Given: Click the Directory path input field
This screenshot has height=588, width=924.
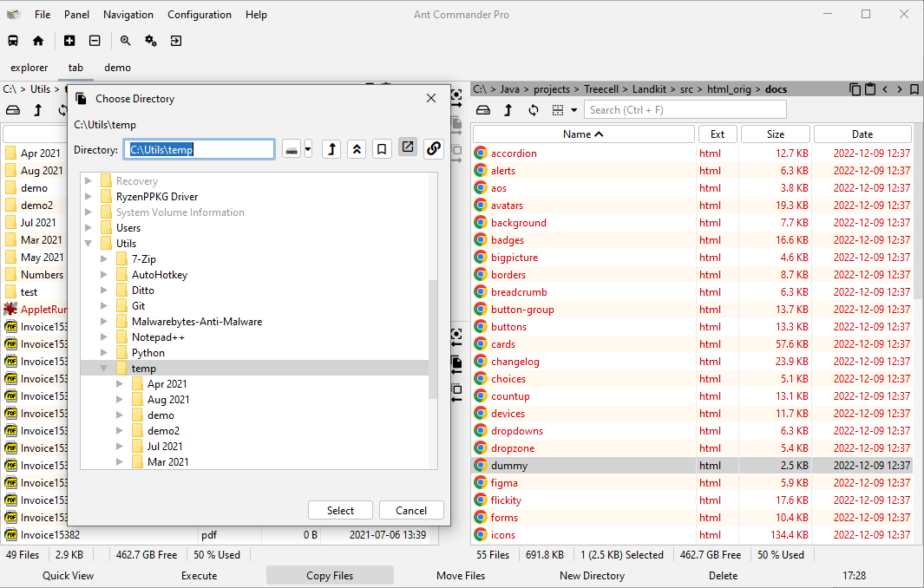Looking at the screenshot, I should point(200,150).
